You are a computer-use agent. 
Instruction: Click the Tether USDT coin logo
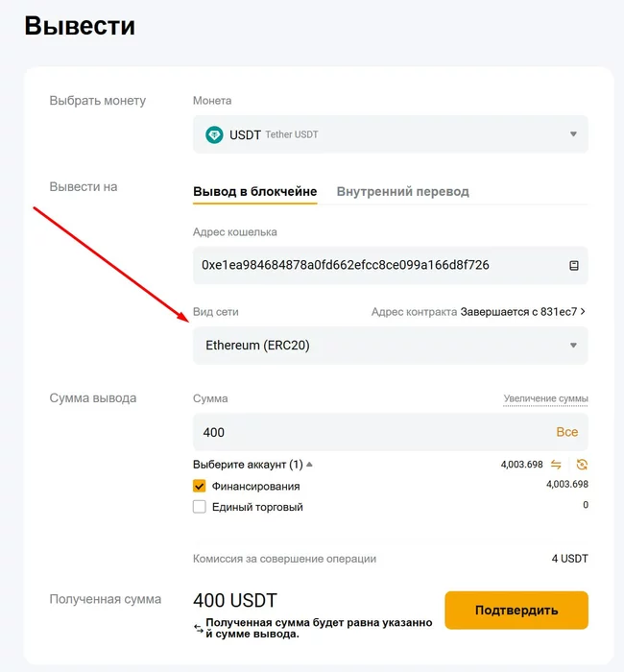(x=214, y=135)
